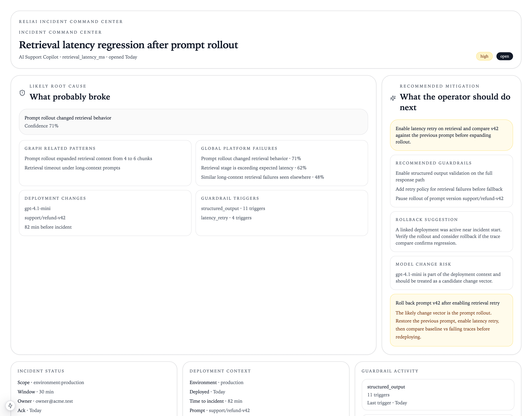Viewport: 532px width, 416px height.
Task: Open the Rollback Suggestion card
Action: coord(451,231)
